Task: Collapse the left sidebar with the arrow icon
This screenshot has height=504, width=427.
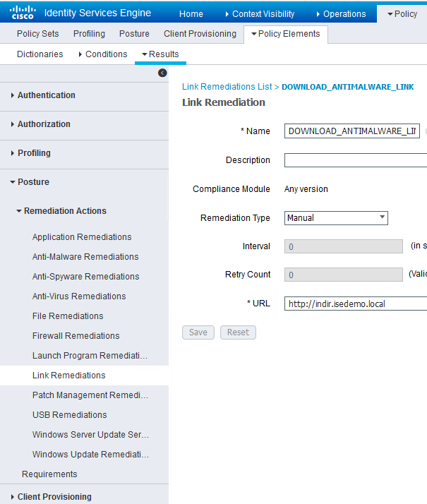Action: pos(162,73)
